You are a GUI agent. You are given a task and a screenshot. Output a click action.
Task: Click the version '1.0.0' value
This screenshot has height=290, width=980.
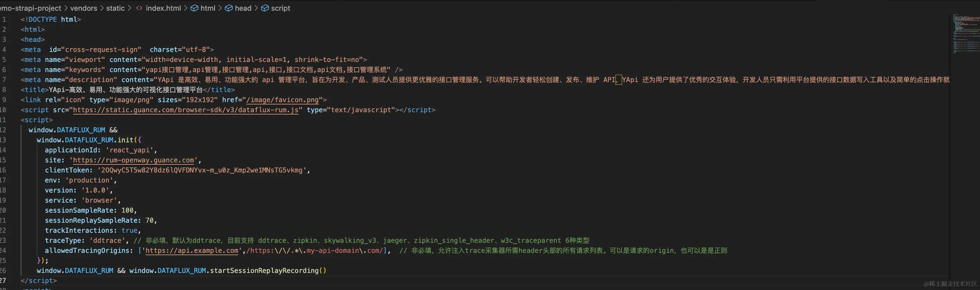95,190
